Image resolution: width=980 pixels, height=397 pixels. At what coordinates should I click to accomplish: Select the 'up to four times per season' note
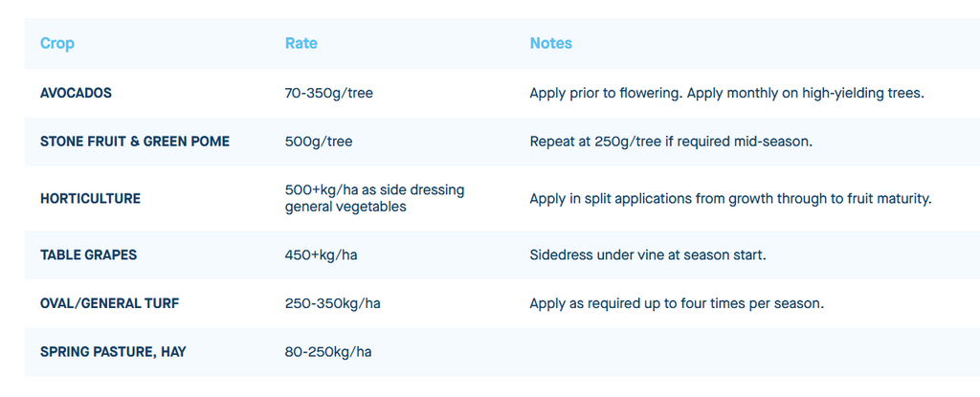(677, 303)
